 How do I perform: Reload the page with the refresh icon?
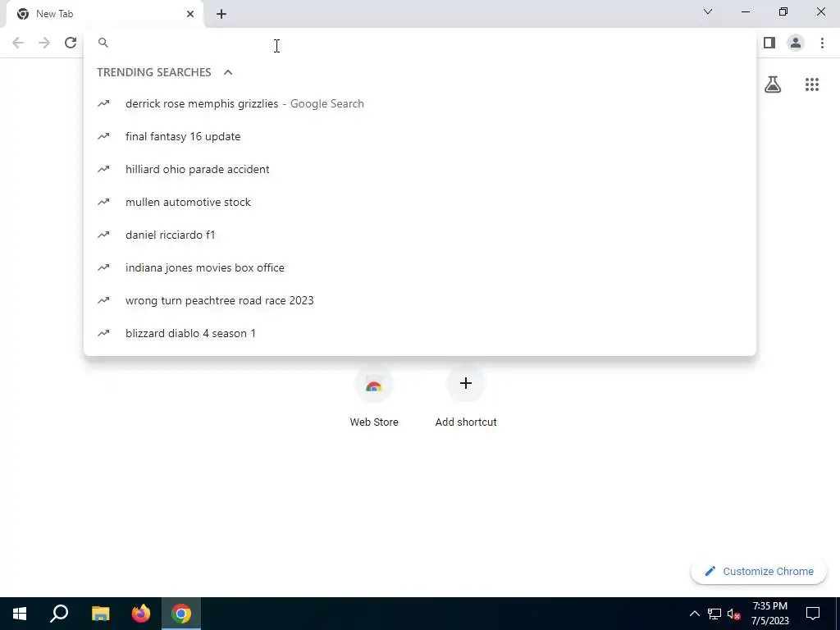click(x=71, y=43)
